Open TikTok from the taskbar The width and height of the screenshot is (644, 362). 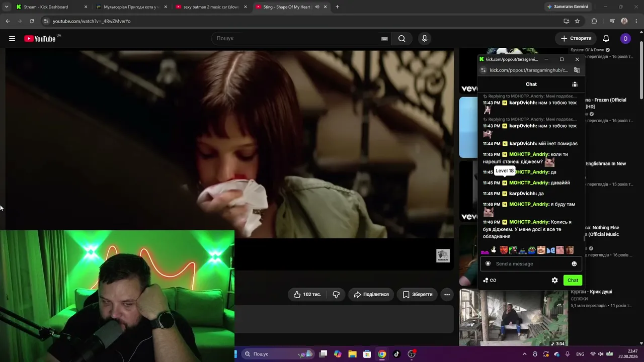[x=396, y=354]
